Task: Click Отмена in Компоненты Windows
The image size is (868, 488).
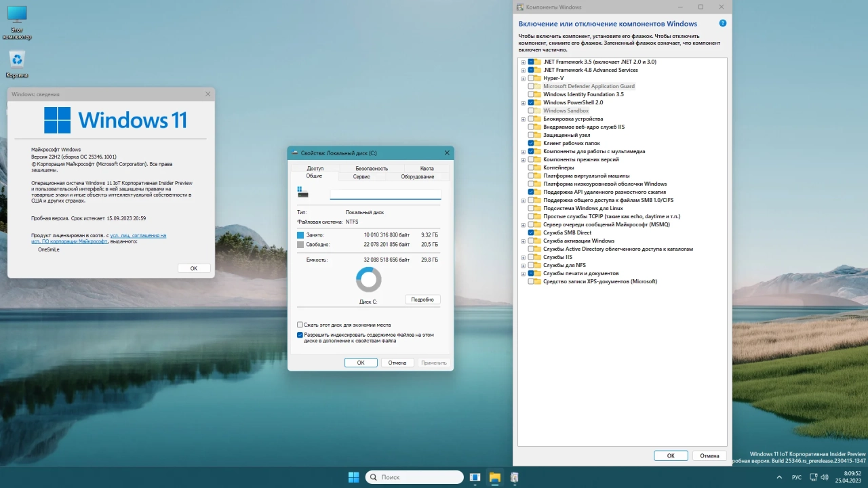Action: 709,455
